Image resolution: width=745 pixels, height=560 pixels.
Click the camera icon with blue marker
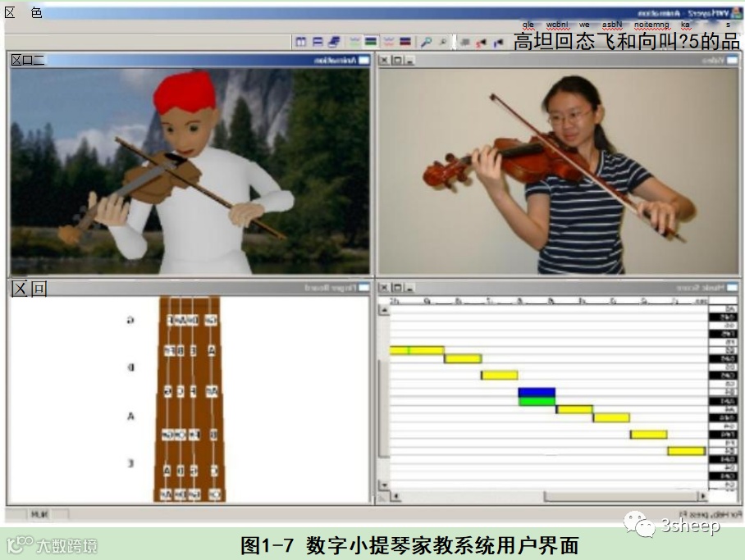coord(498,43)
